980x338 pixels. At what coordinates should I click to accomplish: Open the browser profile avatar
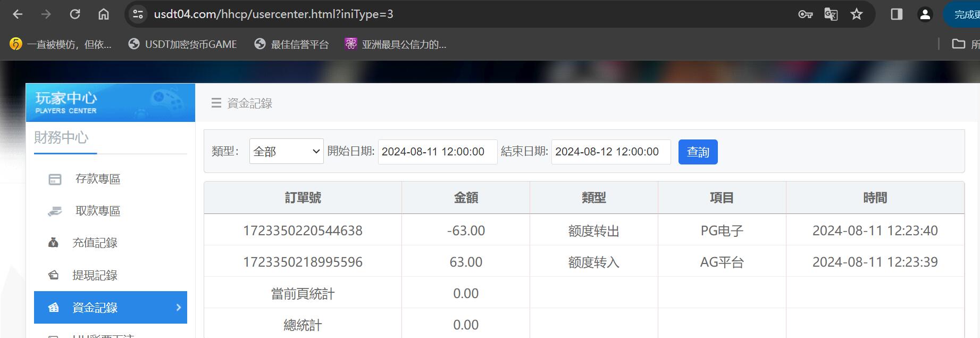click(925, 14)
